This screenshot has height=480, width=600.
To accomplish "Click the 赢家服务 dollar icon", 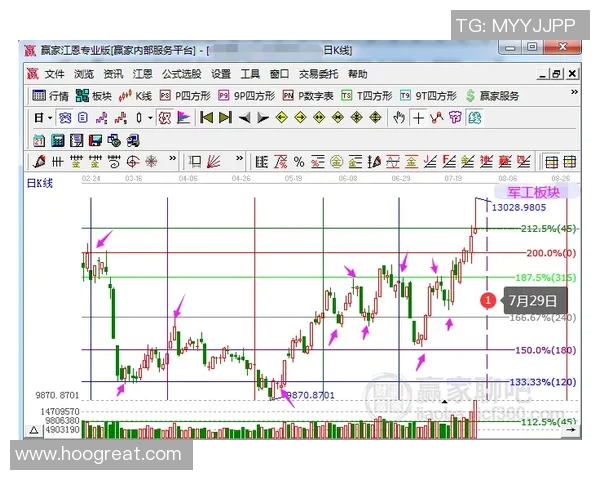I will click(470, 96).
